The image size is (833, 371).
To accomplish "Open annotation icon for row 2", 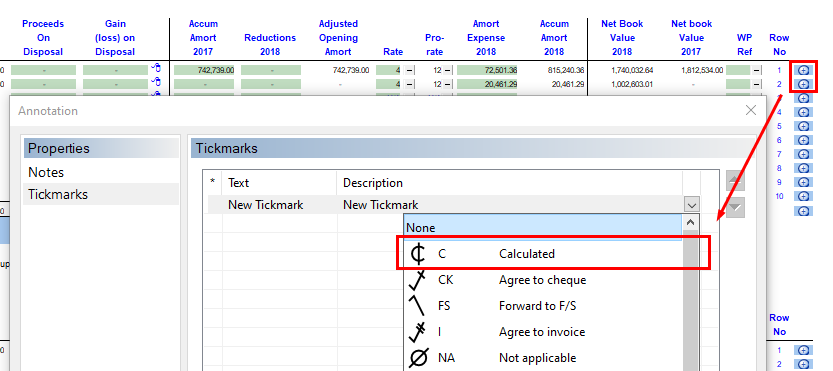I will point(803,84).
